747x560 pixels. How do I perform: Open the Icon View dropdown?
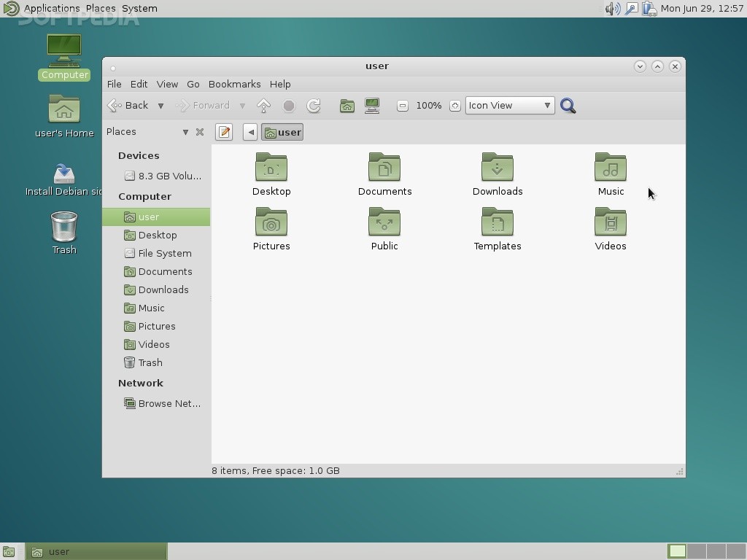[509, 106]
